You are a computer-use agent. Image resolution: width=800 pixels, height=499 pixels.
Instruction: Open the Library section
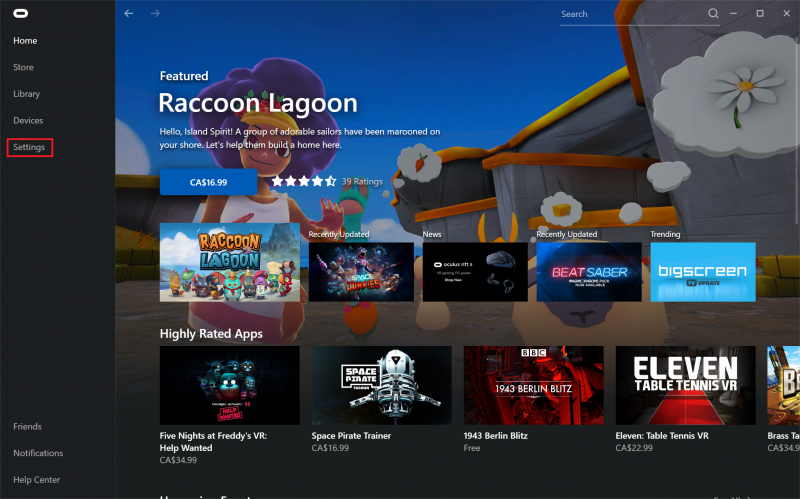27,94
